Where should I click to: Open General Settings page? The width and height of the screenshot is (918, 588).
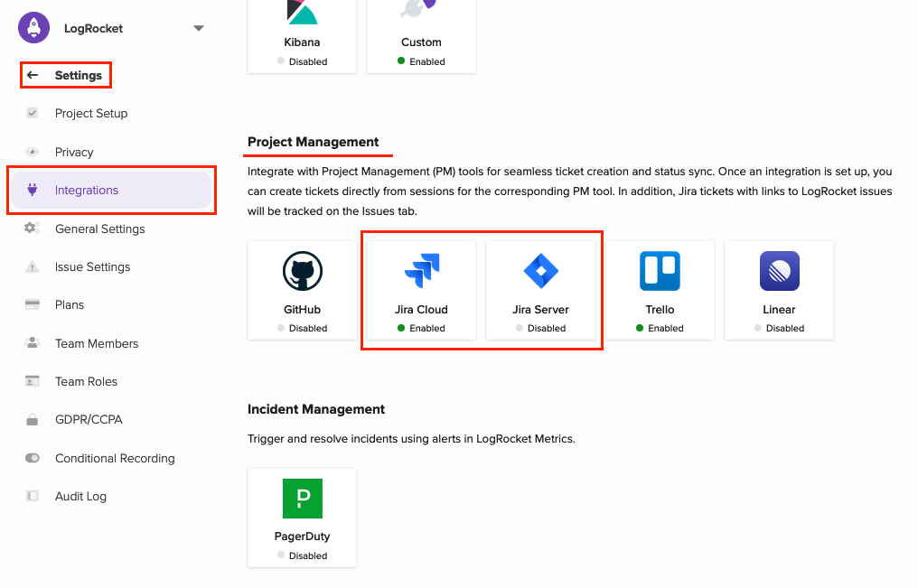[x=100, y=229]
